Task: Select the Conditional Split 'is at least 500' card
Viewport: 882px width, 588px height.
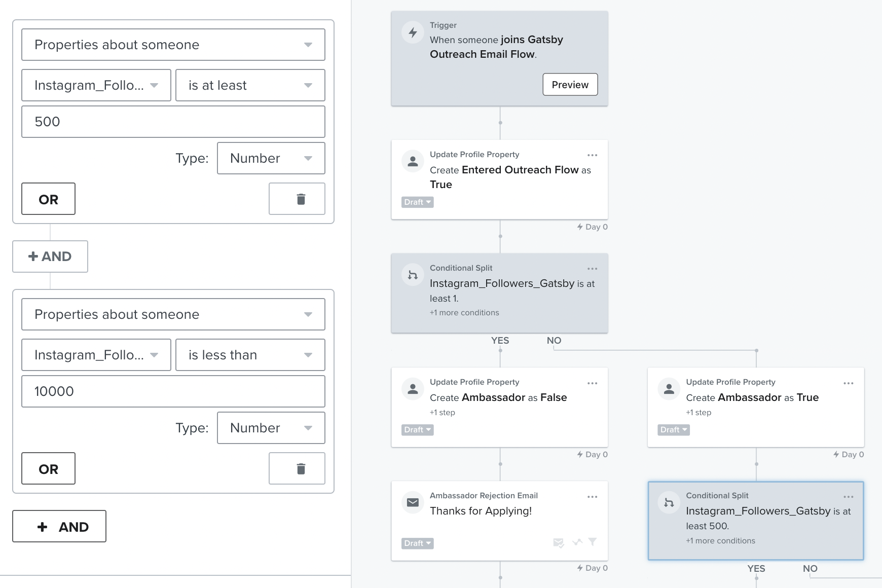Action: [756, 521]
